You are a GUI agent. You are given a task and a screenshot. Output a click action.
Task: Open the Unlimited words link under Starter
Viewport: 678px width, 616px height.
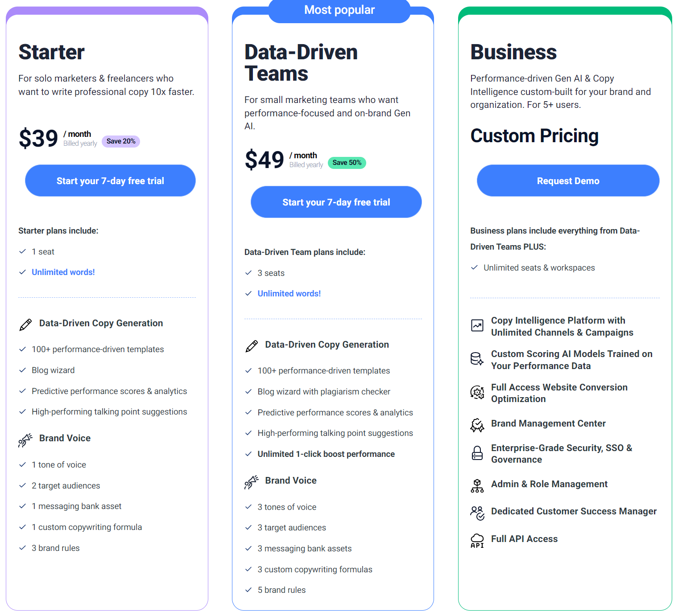[x=63, y=272]
